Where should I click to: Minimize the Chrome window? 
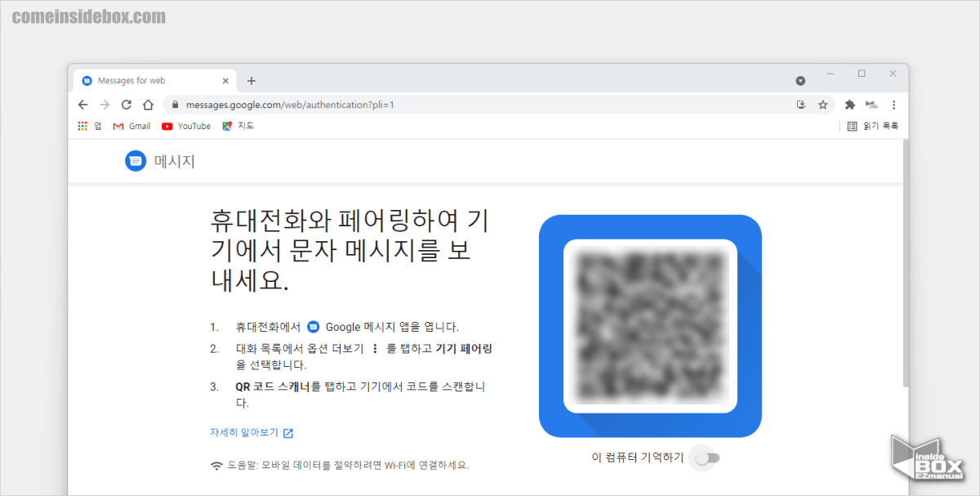tap(831, 74)
